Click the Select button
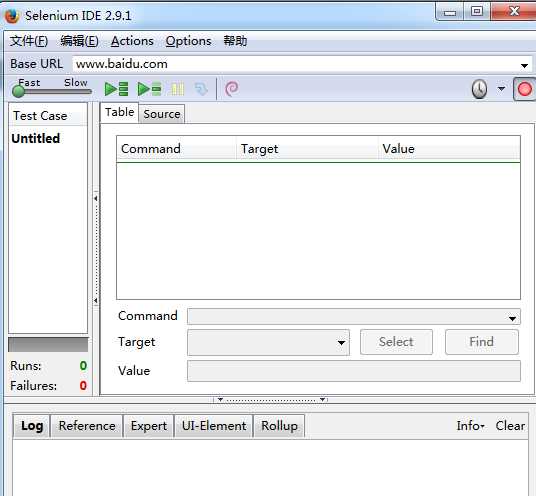 click(396, 342)
